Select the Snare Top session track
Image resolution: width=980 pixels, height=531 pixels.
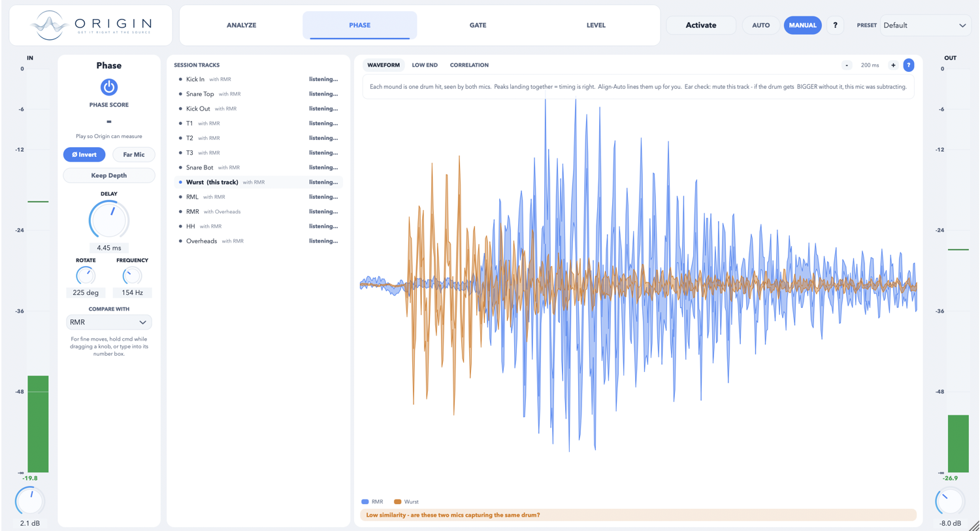[x=259, y=94]
